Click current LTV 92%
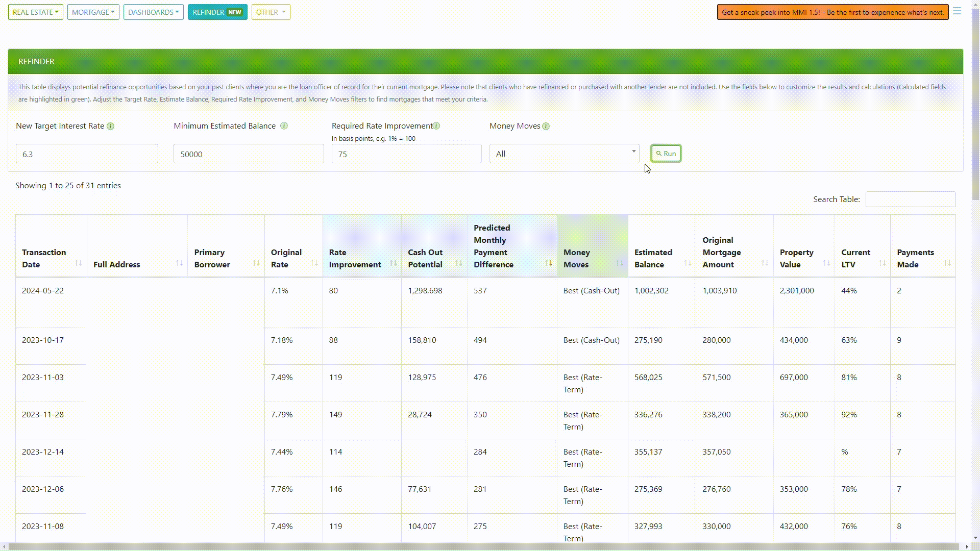 (x=849, y=415)
